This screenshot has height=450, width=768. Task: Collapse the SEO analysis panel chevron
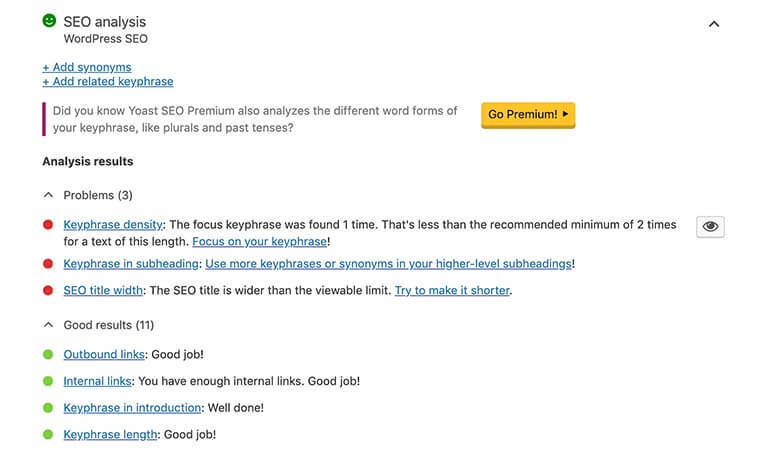click(x=714, y=24)
